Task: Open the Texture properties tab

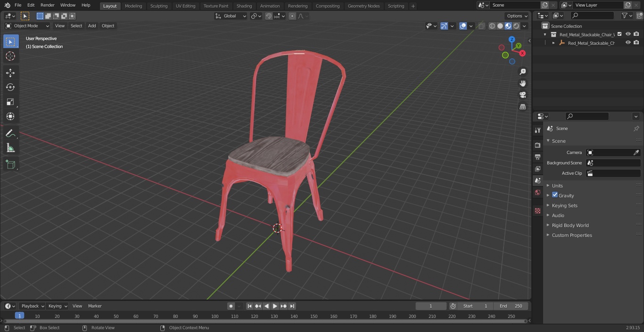Action: [x=537, y=211]
